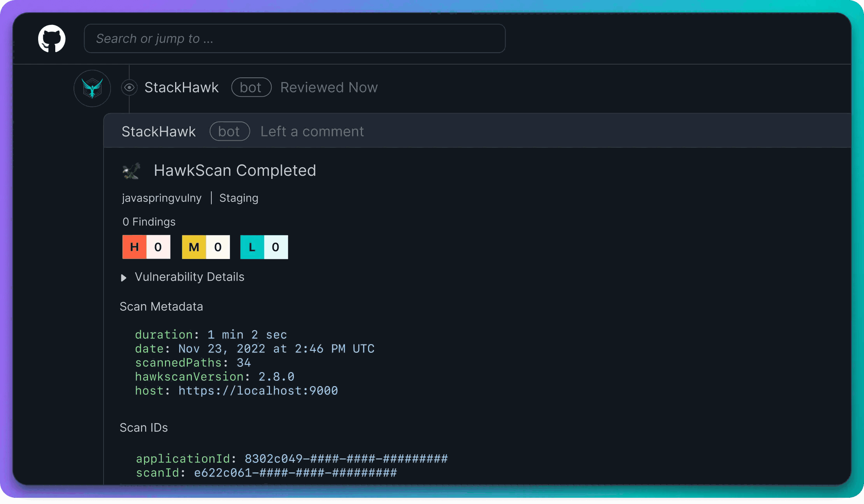Screen dimensions: 864x504
Task: Open the https://localhost:9000 host link
Action: pos(258,390)
